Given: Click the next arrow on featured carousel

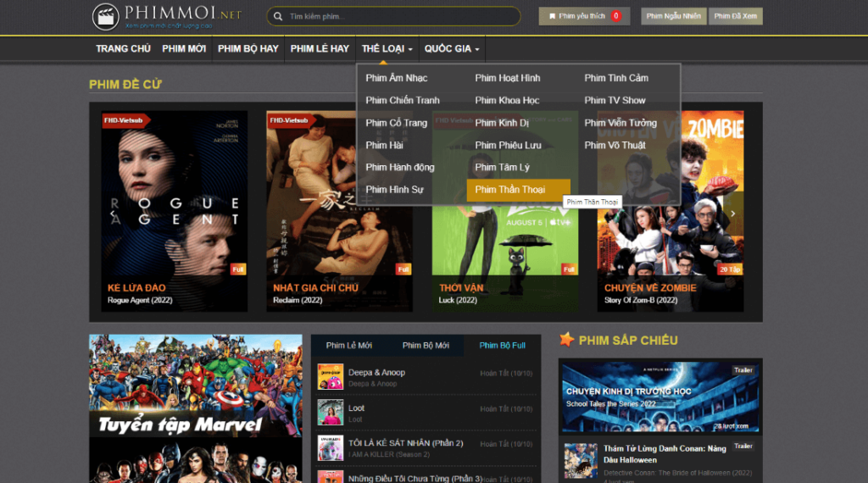Looking at the screenshot, I should pyautogui.click(x=733, y=214).
